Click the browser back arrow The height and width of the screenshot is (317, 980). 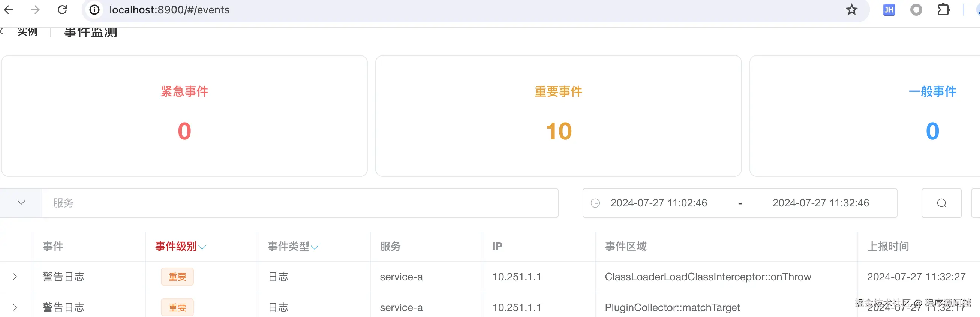pos(8,10)
